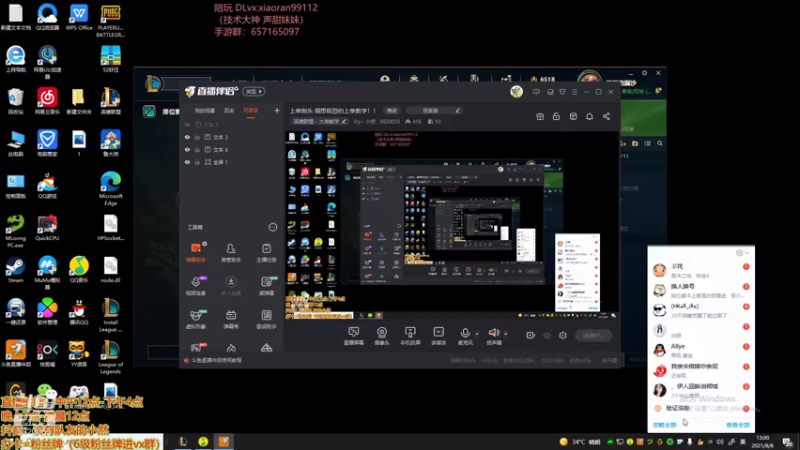Add a 手机投屏 phone mirroring source
800x450 pixels.
(410, 336)
